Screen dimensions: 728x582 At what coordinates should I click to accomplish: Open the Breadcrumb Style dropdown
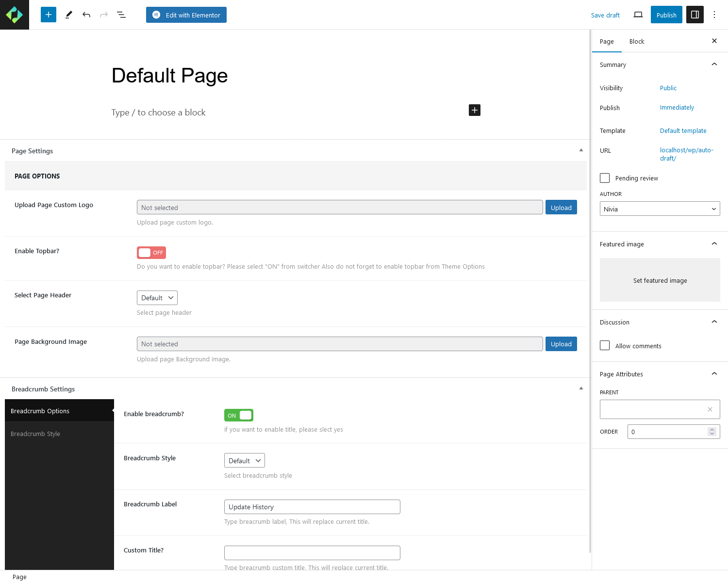(x=245, y=460)
